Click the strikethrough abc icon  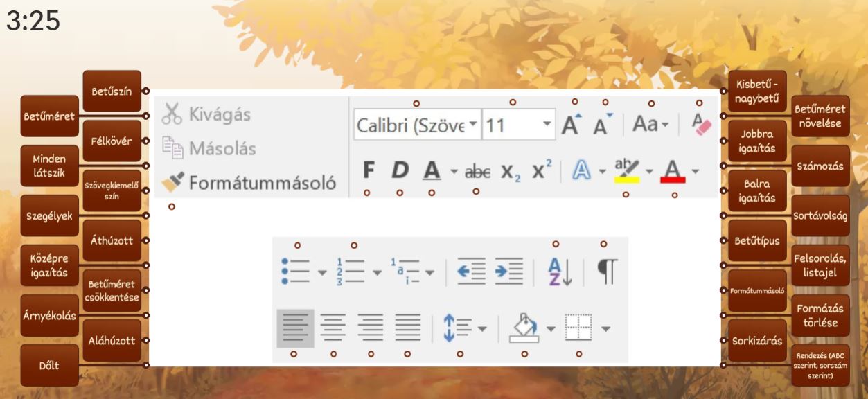coord(475,170)
